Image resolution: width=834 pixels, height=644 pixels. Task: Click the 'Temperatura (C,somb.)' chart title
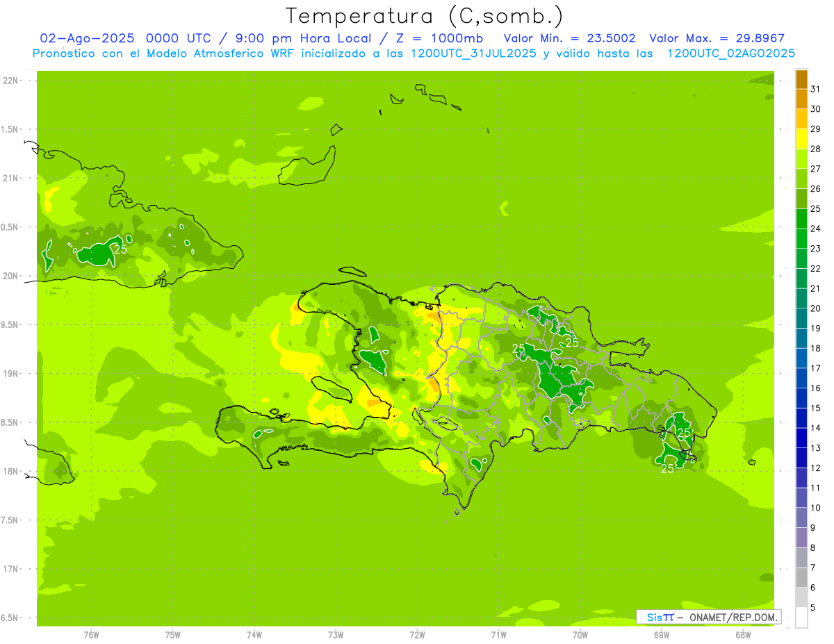424,16
